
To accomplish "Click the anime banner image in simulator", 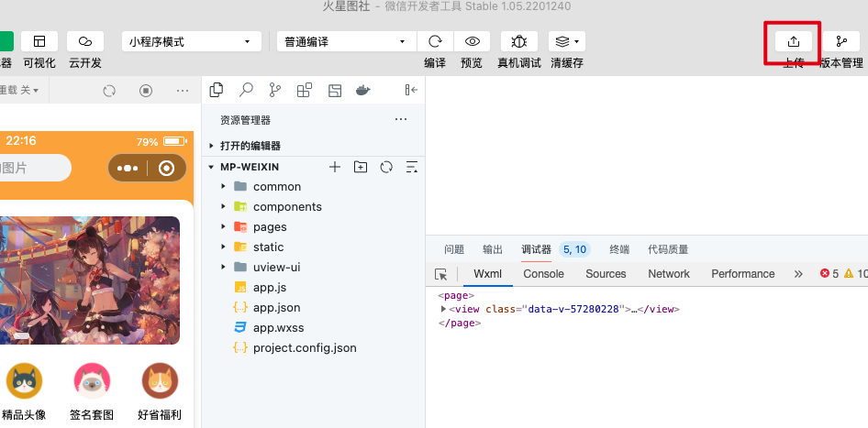I will pyautogui.click(x=90, y=280).
